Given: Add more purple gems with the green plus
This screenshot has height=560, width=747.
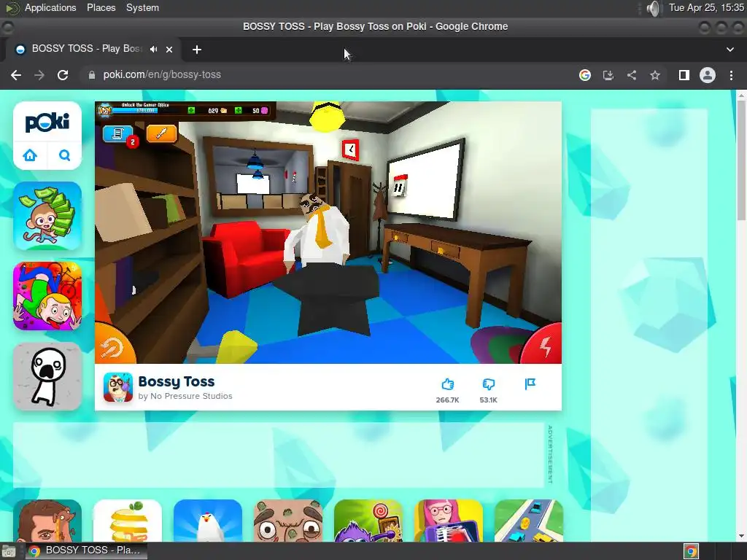Looking at the screenshot, I should click(239, 111).
